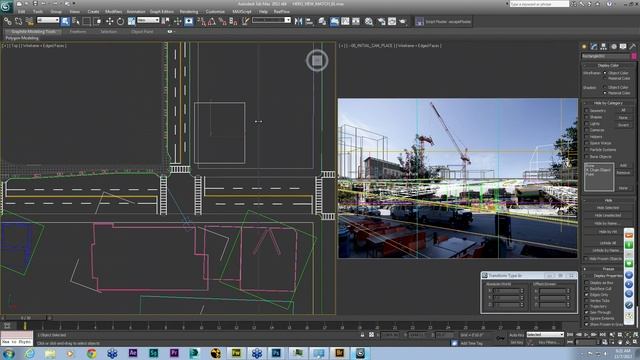Collapse the Hide by Category rollout
Image resolution: width=640 pixels, height=360 pixels.
click(608, 103)
